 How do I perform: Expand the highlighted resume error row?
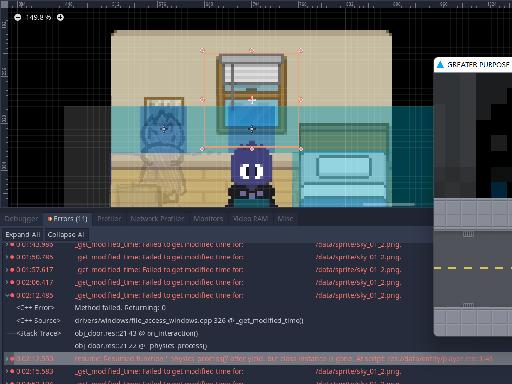coord(7,358)
